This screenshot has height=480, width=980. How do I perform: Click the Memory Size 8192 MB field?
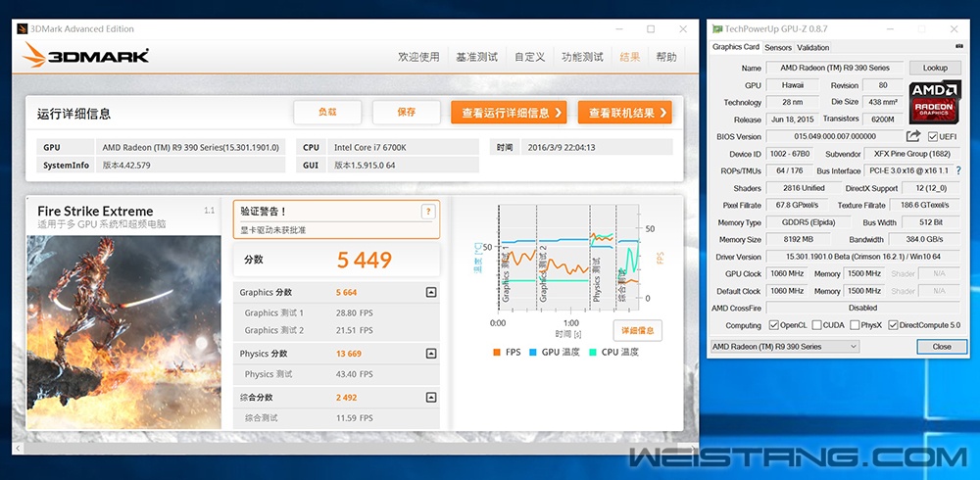coord(798,239)
